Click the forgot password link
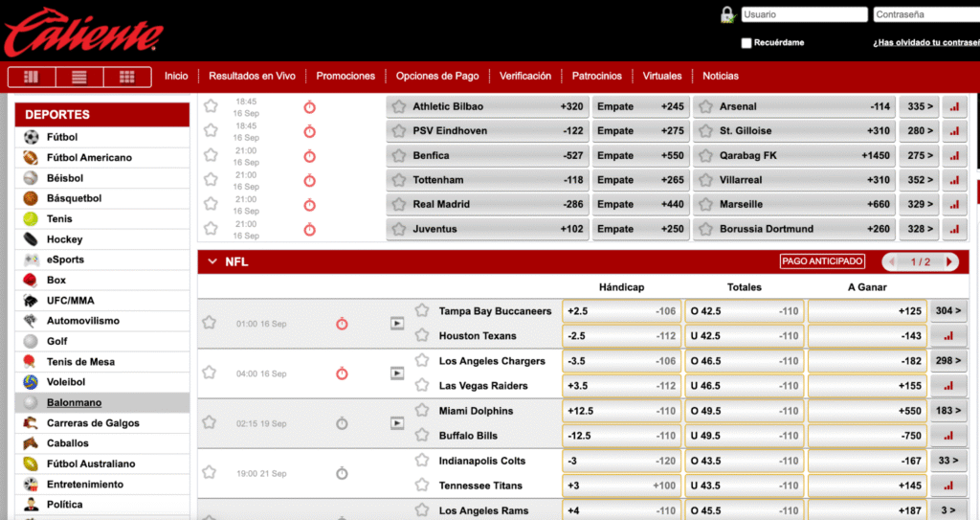 [925, 43]
